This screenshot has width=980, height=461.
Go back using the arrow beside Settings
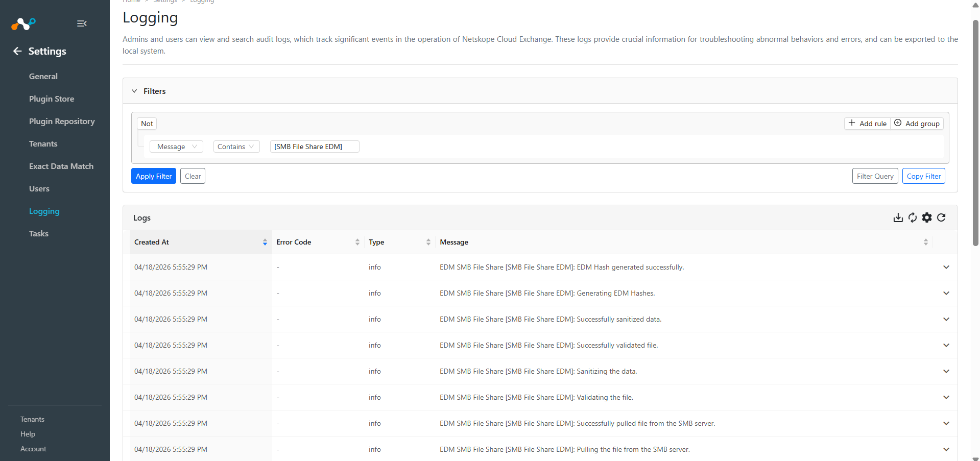click(17, 51)
